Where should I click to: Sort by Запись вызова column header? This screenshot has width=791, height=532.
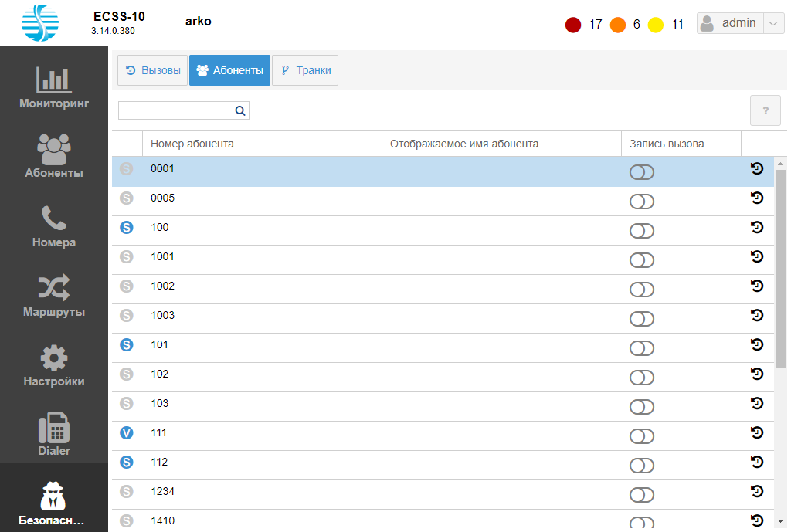tap(667, 144)
